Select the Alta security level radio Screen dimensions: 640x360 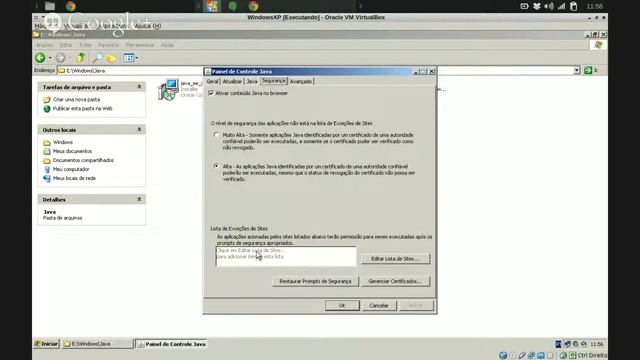tap(216, 166)
